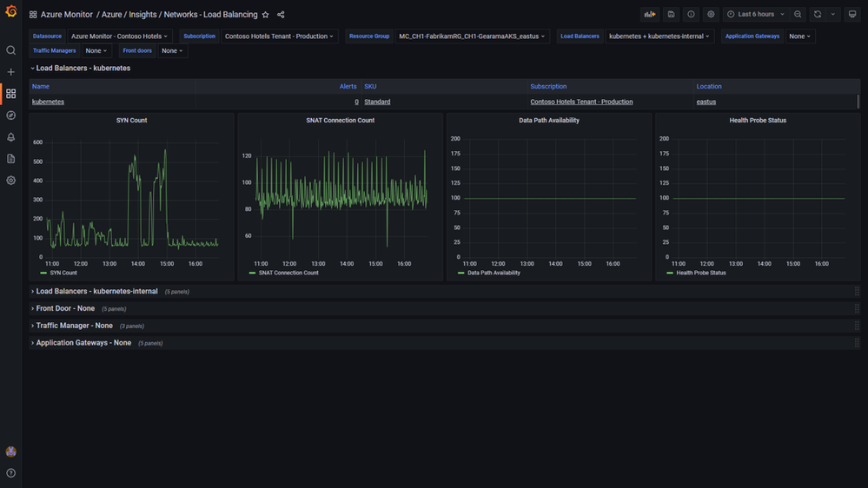Click the Create plus icon in sidebar
The height and width of the screenshot is (488, 868).
(10, 72)
